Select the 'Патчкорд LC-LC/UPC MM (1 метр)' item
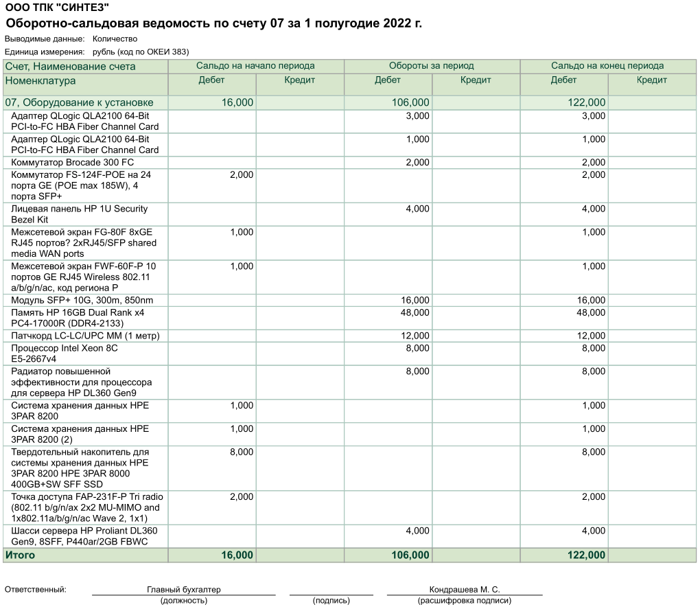The width and height of the screenshot is (700, 609). tap(349, 336)
